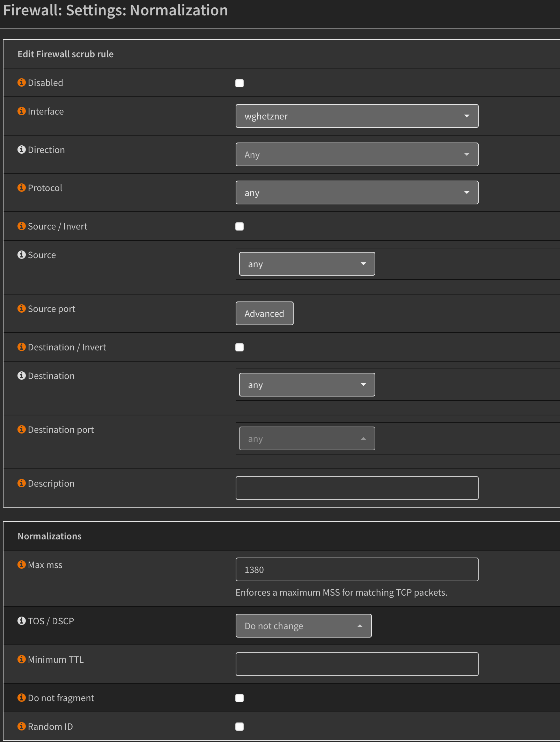
Task: Click the Advanced button for Source port
Action: (x=264, y=313)
